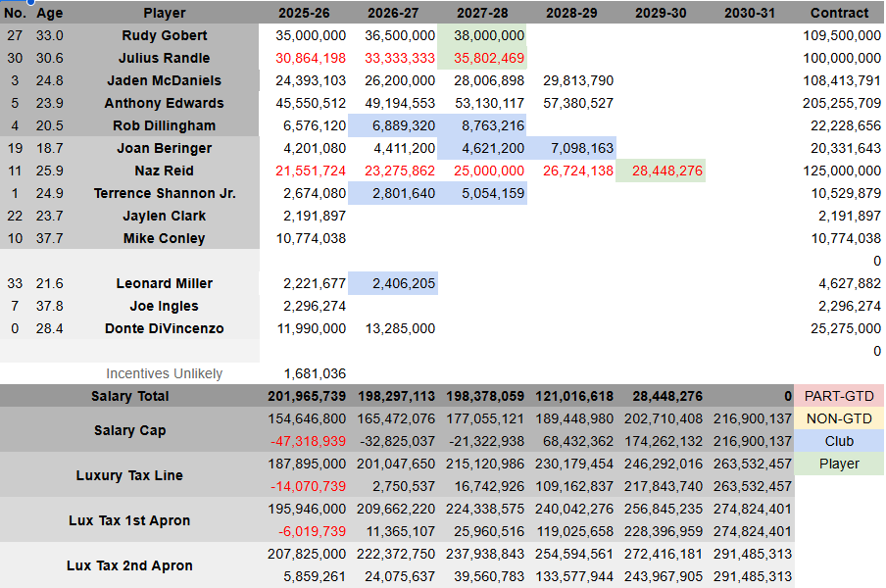Click the Anthony Edwards name cell

pos(165,103)
